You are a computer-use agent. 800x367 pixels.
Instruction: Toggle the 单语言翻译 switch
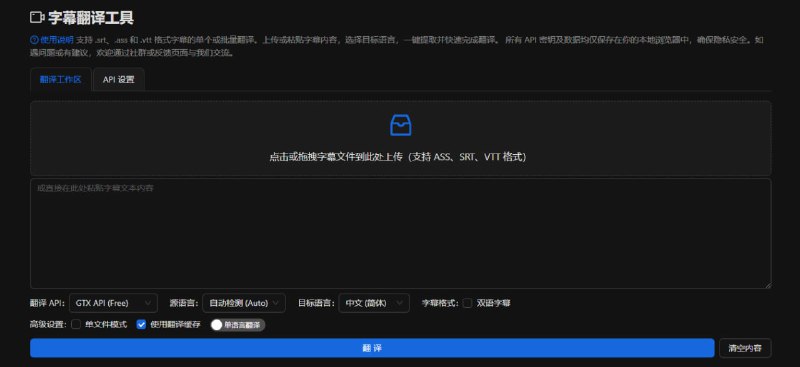tap(238, 325)
